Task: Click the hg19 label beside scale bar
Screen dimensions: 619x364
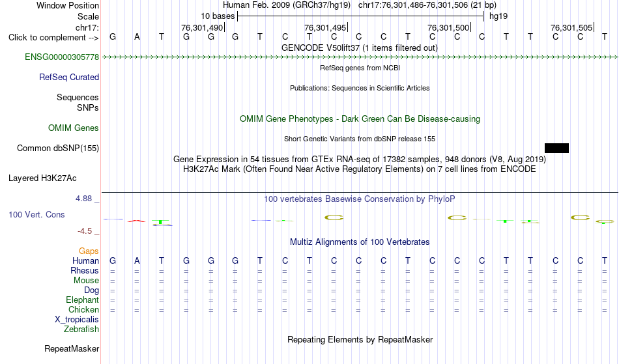Action: click(x=498, y=16)
